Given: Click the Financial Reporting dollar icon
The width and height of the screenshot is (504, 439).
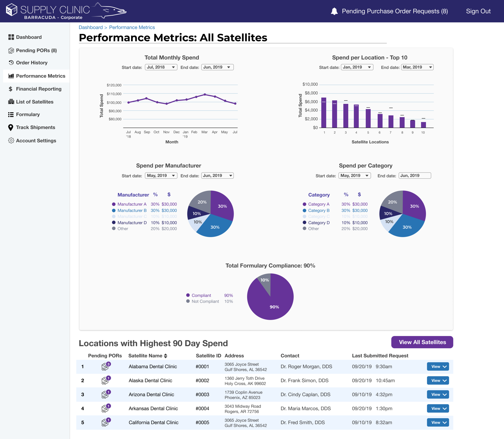Looking at the screenshot, I should [x=10, y=89].
